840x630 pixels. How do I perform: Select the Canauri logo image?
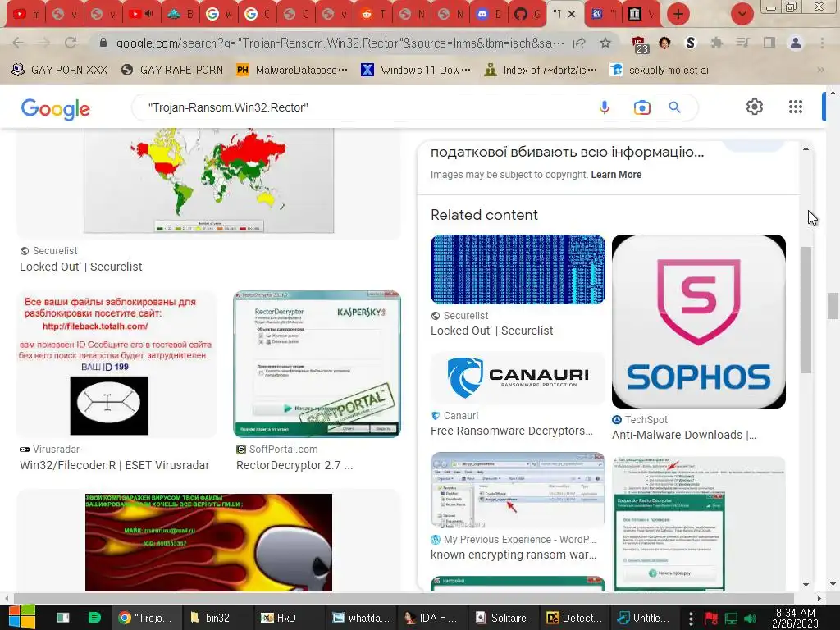click(518, 377)
